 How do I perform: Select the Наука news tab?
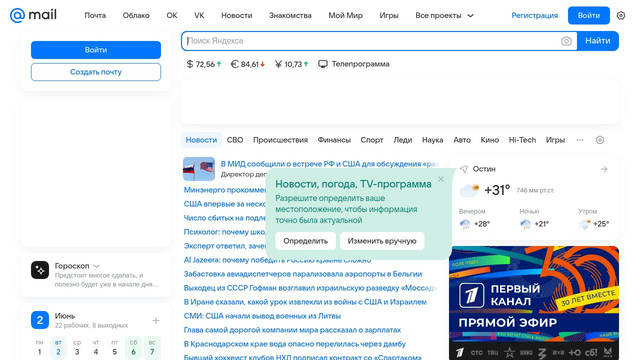(433, 140)
